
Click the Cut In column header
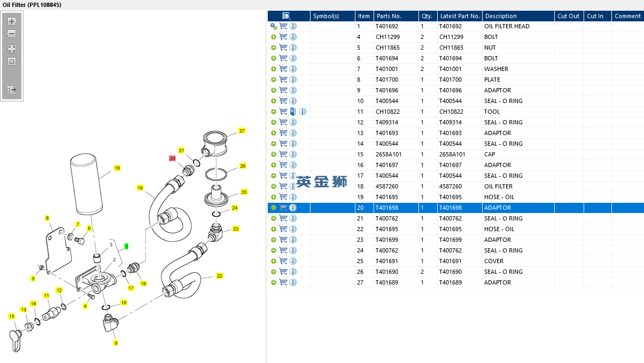[x=597, y=16]
